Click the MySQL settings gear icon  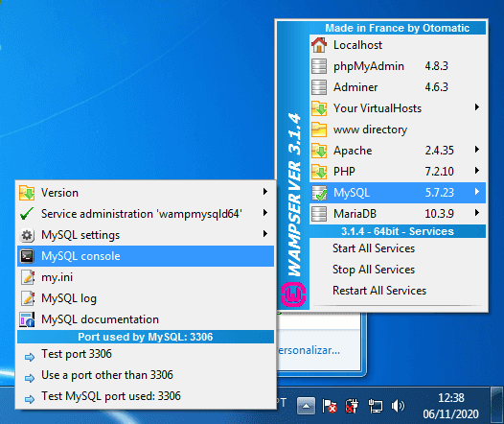pyautogui.click(x=27, y=235)
